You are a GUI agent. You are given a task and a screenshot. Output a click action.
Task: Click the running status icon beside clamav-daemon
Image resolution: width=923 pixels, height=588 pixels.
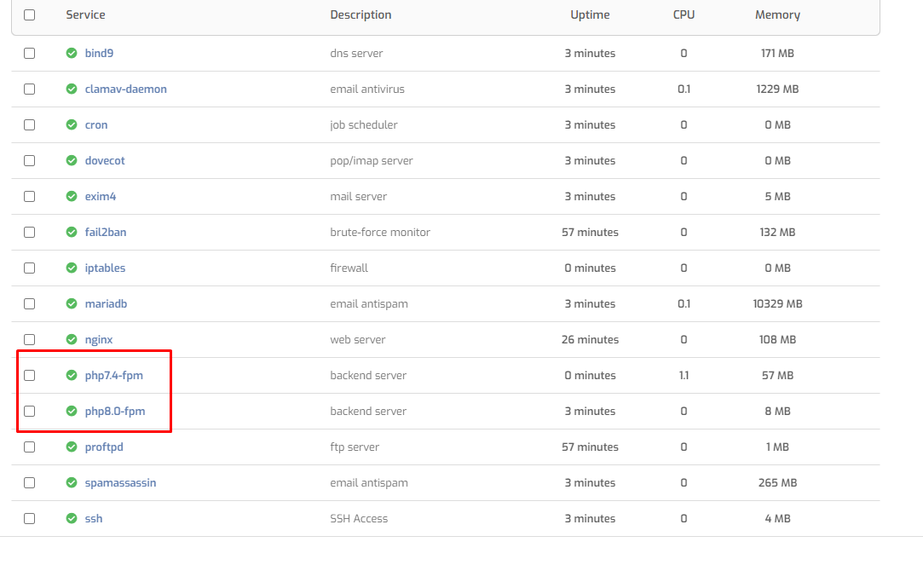(x=72, y=89)
